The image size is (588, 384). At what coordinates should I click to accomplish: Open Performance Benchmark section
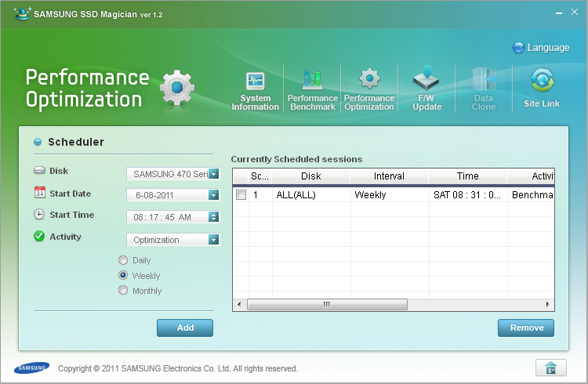point(312,90)
